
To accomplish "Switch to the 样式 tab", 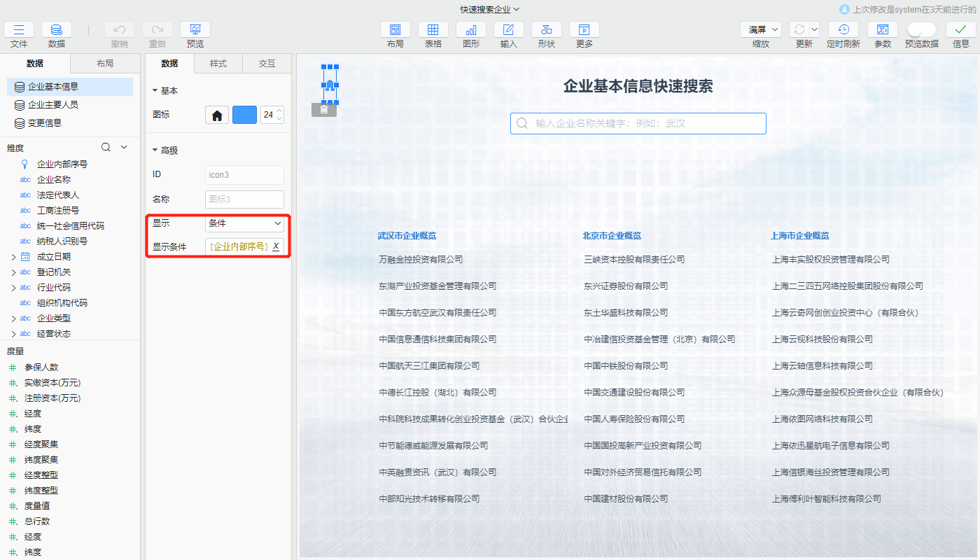I will pyautogui.click(x=218, y=64).
